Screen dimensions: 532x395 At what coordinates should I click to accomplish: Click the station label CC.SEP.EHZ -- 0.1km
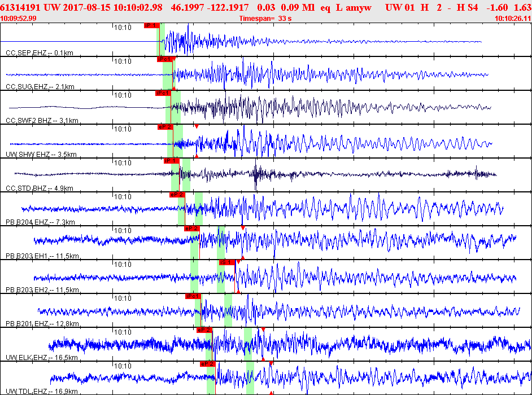40,53
